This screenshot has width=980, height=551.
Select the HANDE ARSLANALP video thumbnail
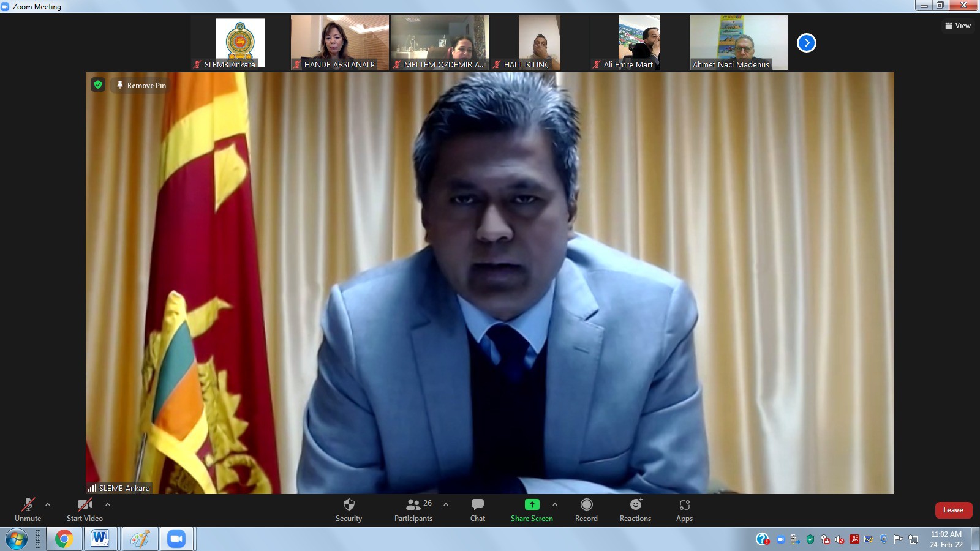coord(340,43)
